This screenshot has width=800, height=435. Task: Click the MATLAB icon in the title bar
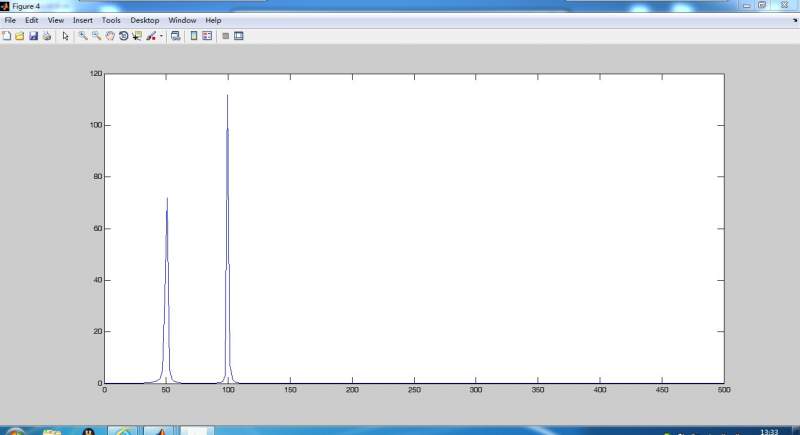pyautogui.click(x=5, y=6)
